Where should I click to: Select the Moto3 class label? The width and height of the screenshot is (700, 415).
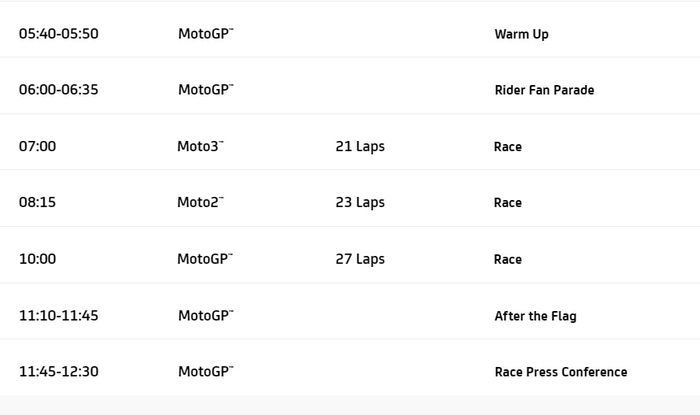tap(200, 147)
